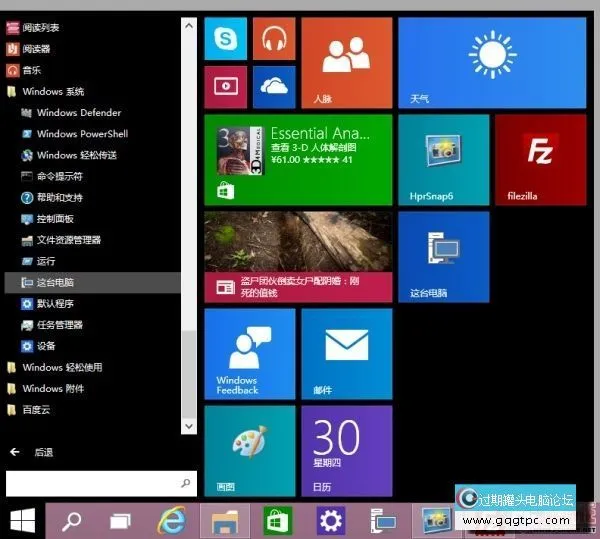Viewport: 600px width, 539px height.
Task: Open 设备 from the list
Action: (x=92, y=346)
